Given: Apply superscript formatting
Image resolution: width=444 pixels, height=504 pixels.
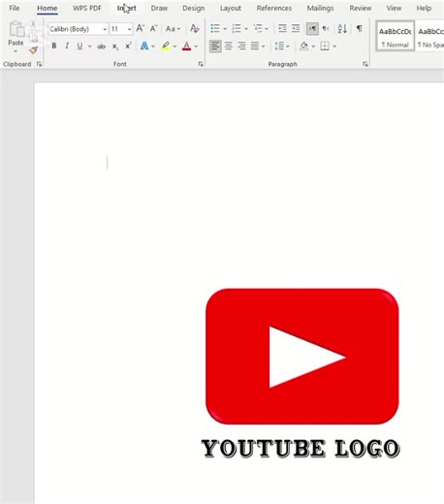Looking at the screenshot, I should pos(128,47).
